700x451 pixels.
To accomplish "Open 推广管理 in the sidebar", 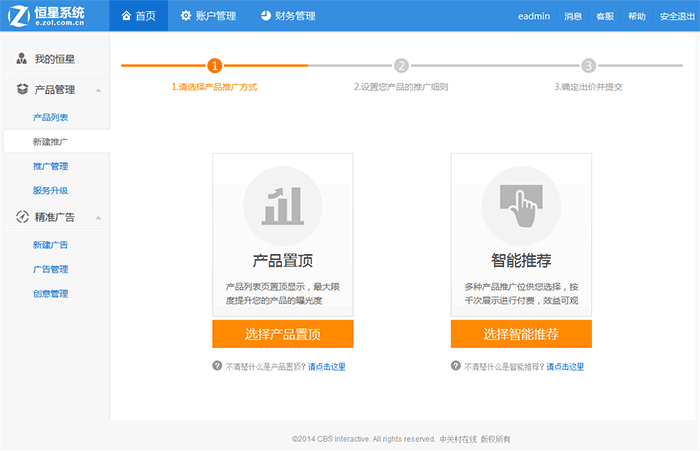I will (50, 166).
